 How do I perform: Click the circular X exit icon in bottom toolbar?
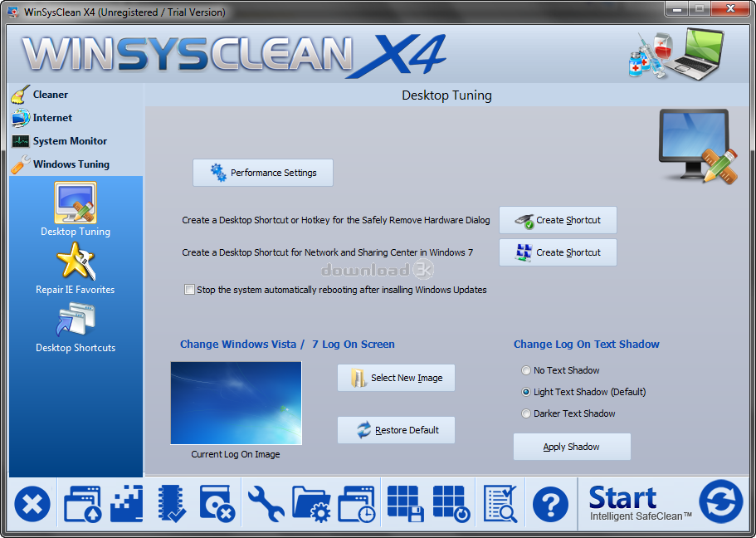32,504
